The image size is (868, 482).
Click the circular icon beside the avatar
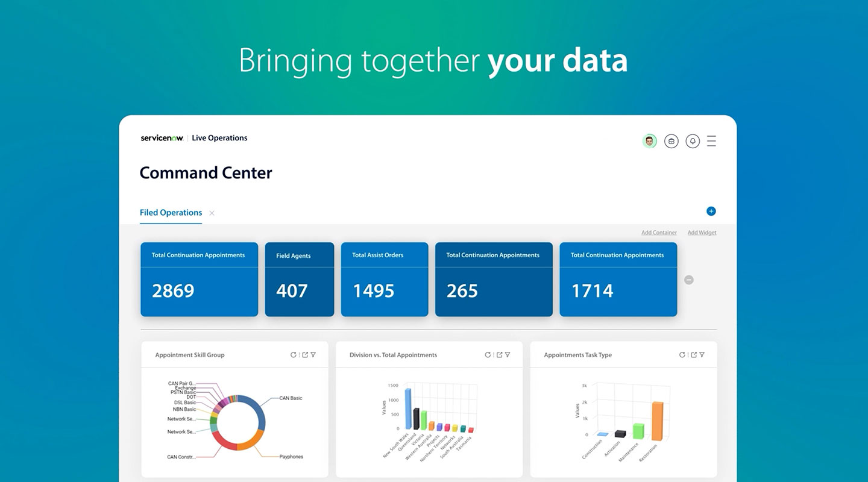tap(671, 141)
